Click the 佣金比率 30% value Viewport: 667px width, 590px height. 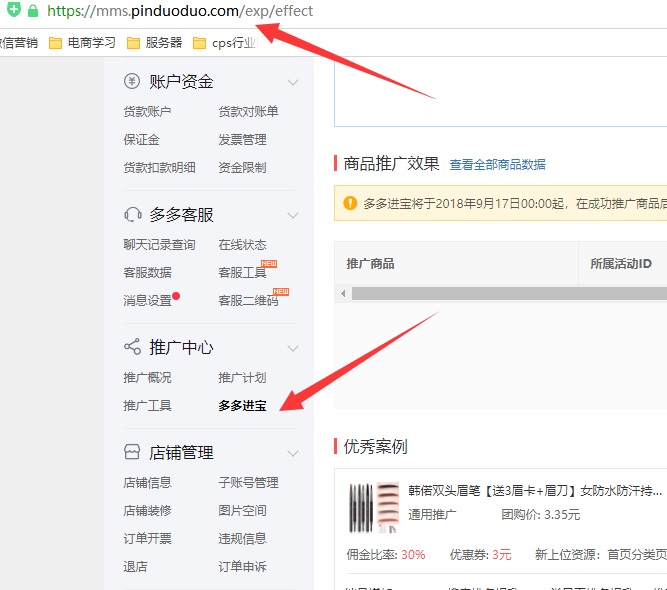(x=413, y=555)
